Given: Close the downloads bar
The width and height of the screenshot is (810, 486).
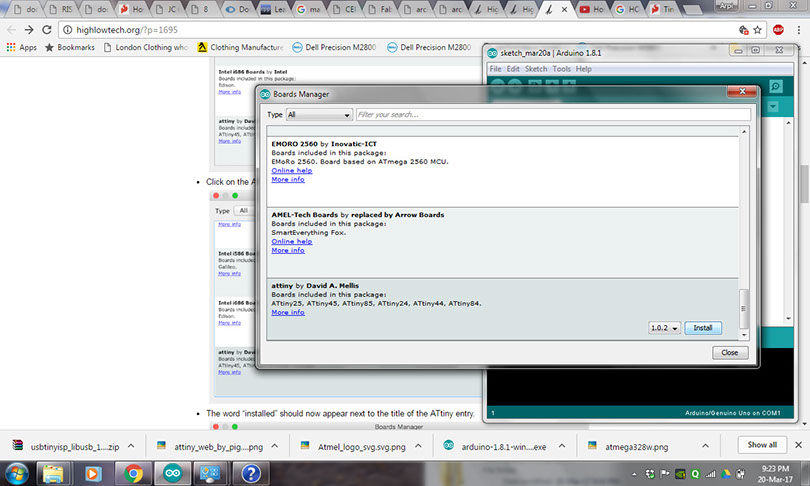Looking at the screenshot, I should (x=799, y=445).
